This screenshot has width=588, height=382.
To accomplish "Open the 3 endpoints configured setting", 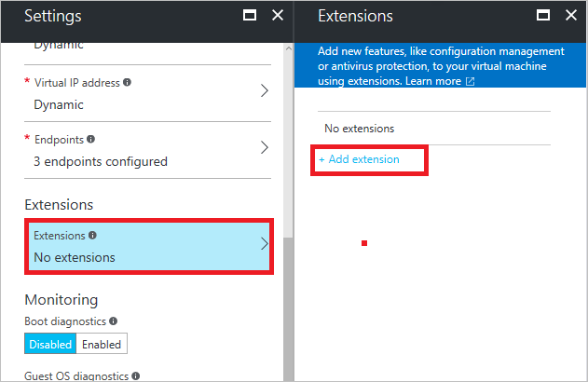I will click(101, 161).
